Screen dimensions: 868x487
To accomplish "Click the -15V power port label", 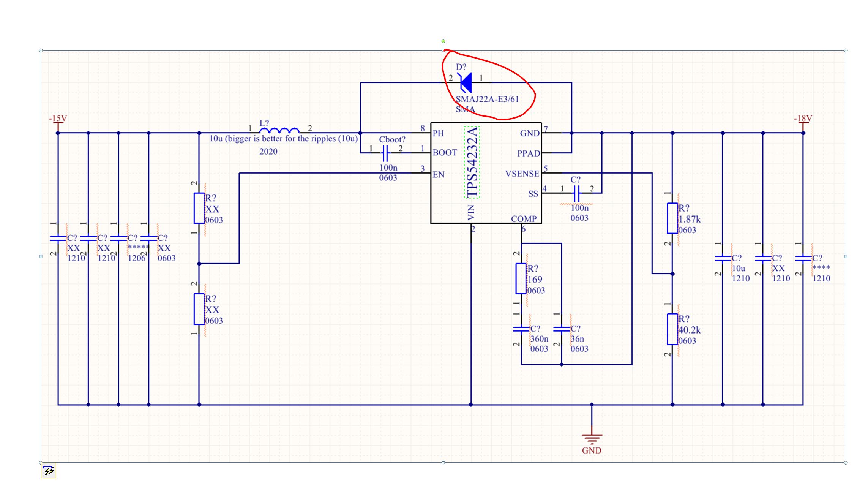I will pyautogui.click(x=58, y=118).
